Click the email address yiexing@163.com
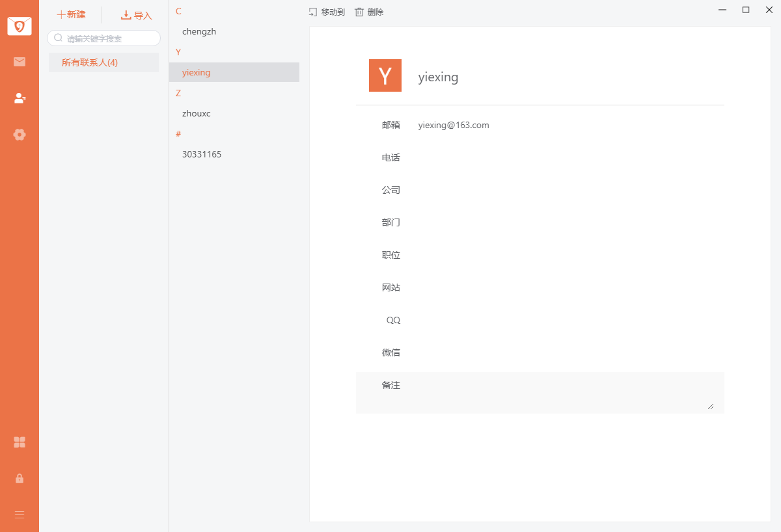 click(x=454, y=125)
